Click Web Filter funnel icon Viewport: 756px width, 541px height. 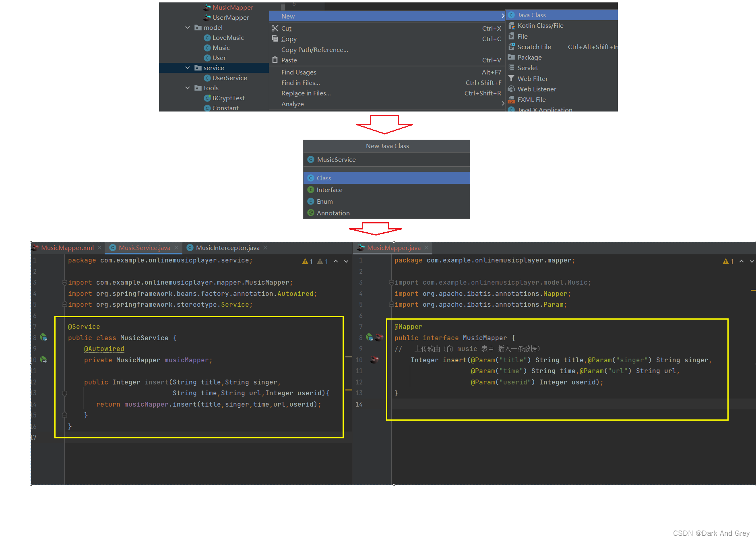[511, 78]
